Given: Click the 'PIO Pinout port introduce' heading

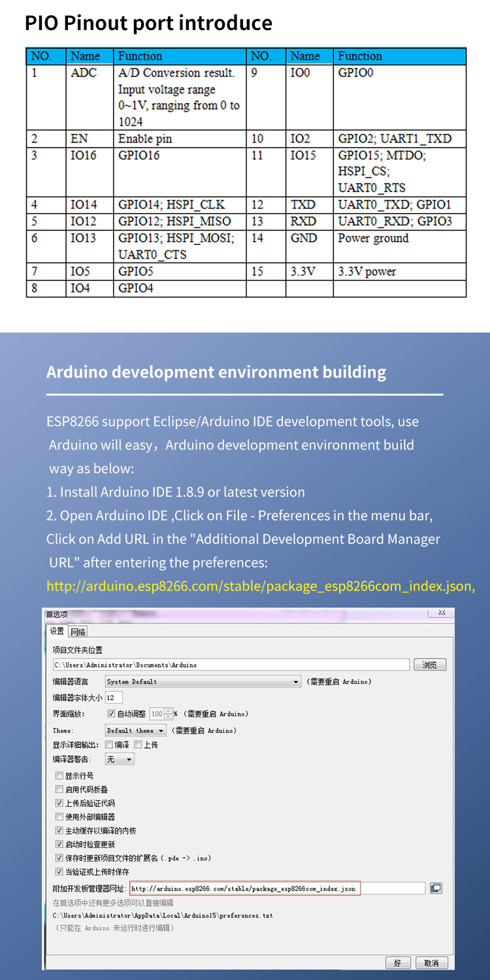Looking at the screenshot, I should tap(148, 23).
